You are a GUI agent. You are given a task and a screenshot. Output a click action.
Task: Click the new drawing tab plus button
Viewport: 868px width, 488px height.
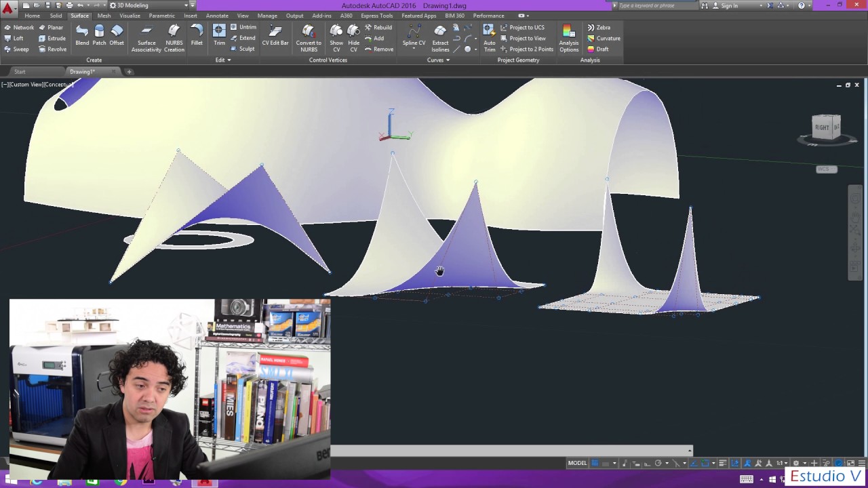tap(129, 72)
